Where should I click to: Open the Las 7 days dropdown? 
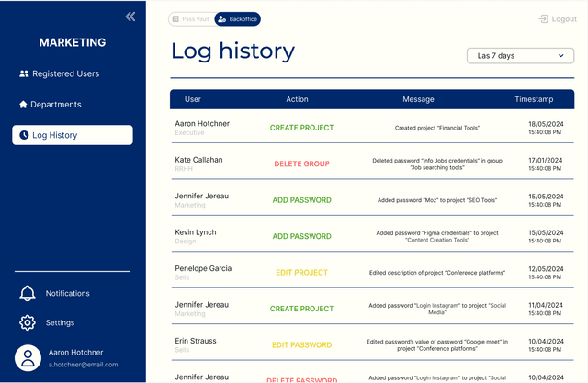coord(520,56)
